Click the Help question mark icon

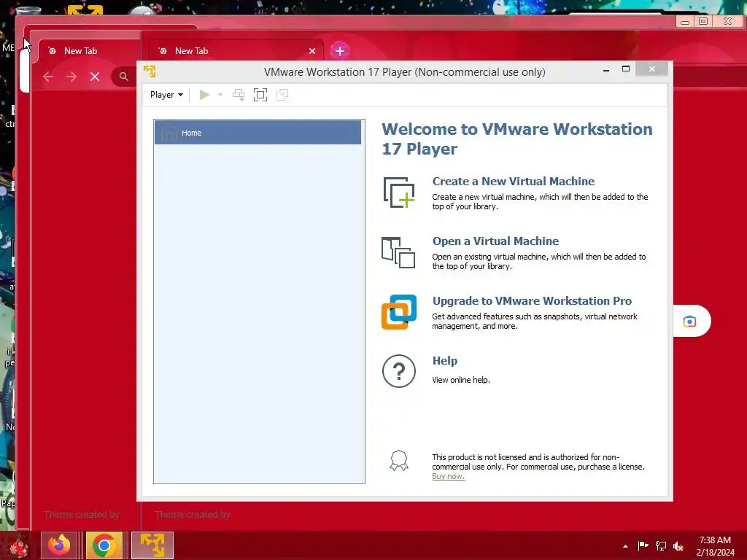[x=399, y=371]
